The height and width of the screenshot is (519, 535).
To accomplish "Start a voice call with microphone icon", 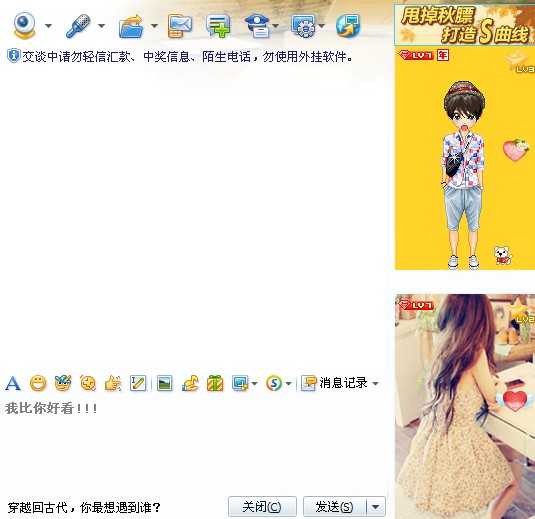I will tap(78, 26).
